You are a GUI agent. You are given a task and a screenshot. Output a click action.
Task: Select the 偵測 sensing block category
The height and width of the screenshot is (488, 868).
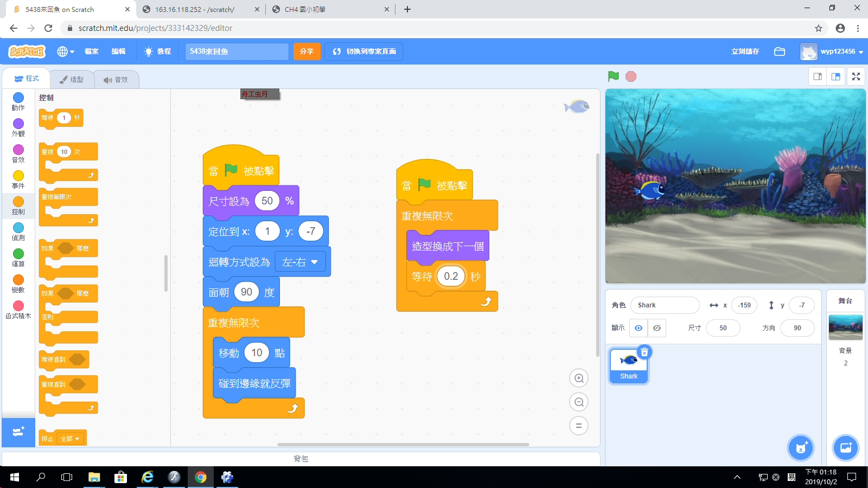click(18, 232)
